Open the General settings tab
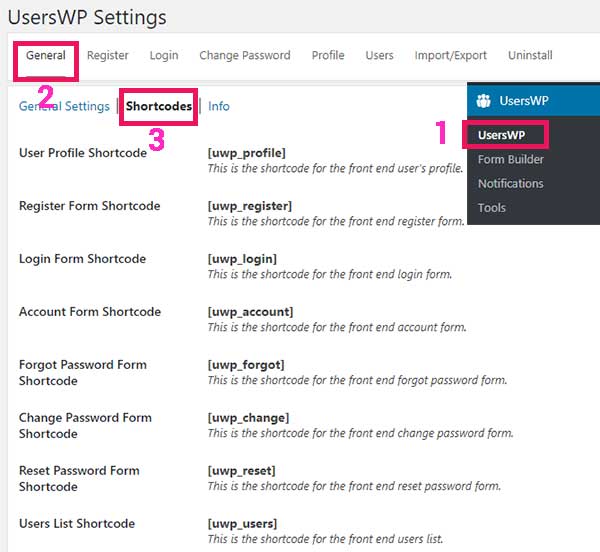 coord(46,55)
